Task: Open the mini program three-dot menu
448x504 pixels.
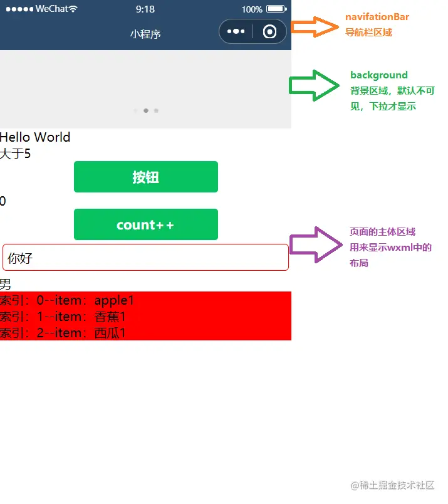Action: pos(236,31)
